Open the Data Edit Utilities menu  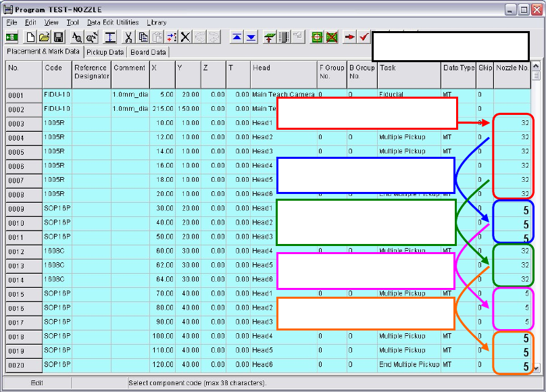coord(113,22)
